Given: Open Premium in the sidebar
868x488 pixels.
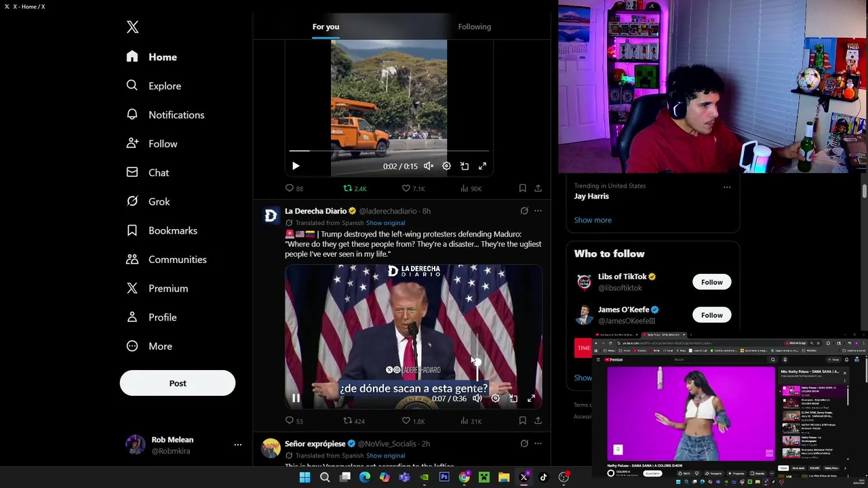Looking at the screenshot, I should click(x=157, y=288).
